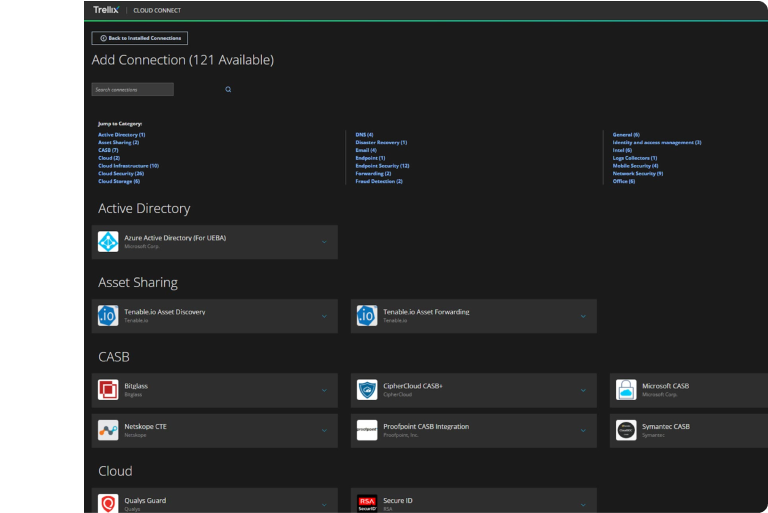This screenshot has height=513, width=768.
Task: Jump to Disaster Recovery (1) category
Action: pyautogui.click(x=381, y=143)
